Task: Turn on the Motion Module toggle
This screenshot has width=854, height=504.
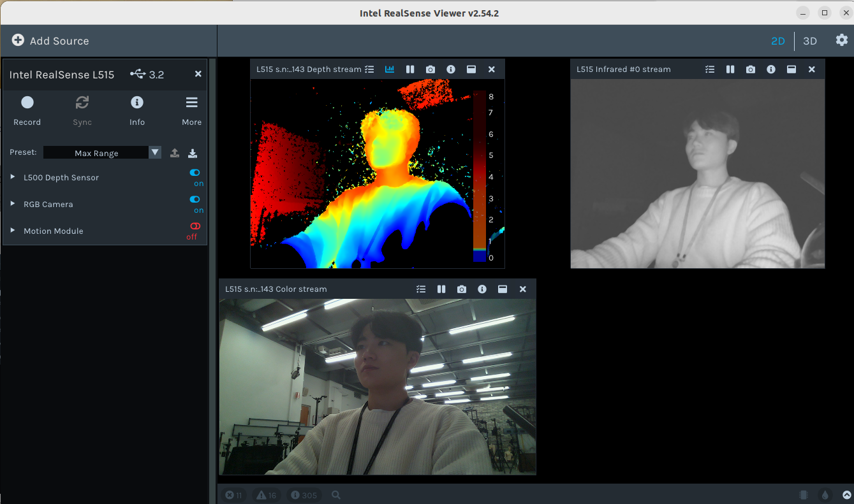Action: (x=195, y=226)
